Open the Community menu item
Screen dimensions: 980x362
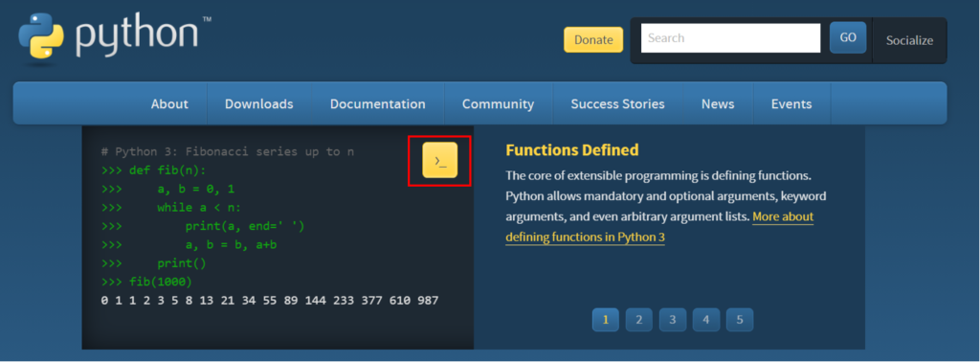(498, 103)
